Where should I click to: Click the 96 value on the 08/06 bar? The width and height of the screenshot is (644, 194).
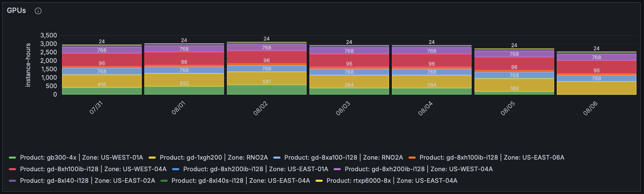tap(596, 70)
